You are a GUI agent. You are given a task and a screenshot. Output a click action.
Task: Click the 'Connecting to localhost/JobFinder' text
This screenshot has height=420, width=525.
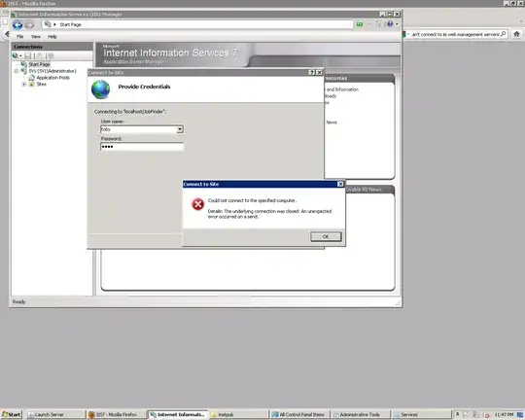coord(130,112)
